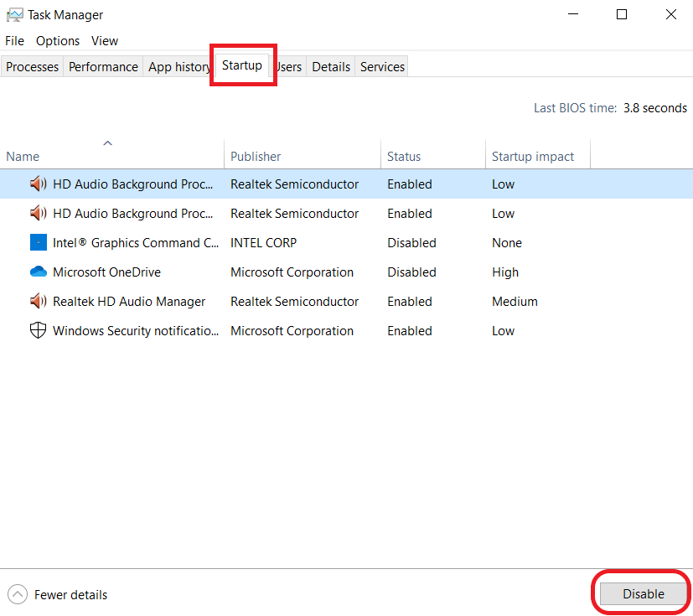Click the Task Manager title bar icon
The image size is (693, 616).
pyautogui.click(x=14, y=14)
